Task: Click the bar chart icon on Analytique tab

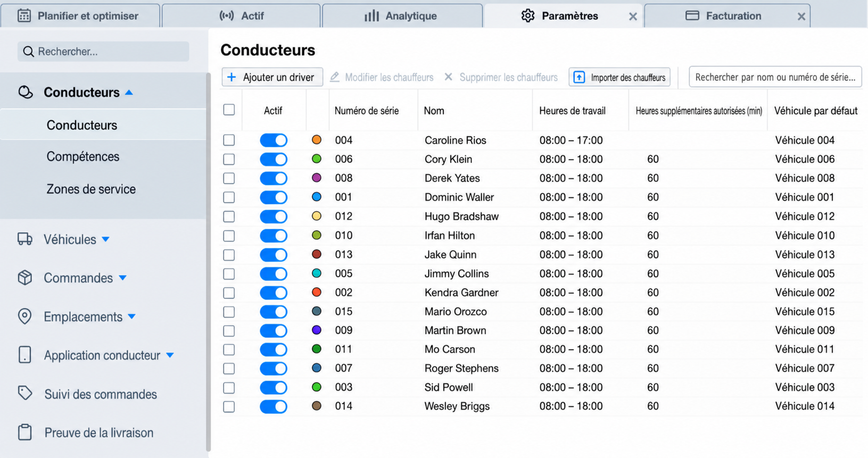Action: point(371,15)
